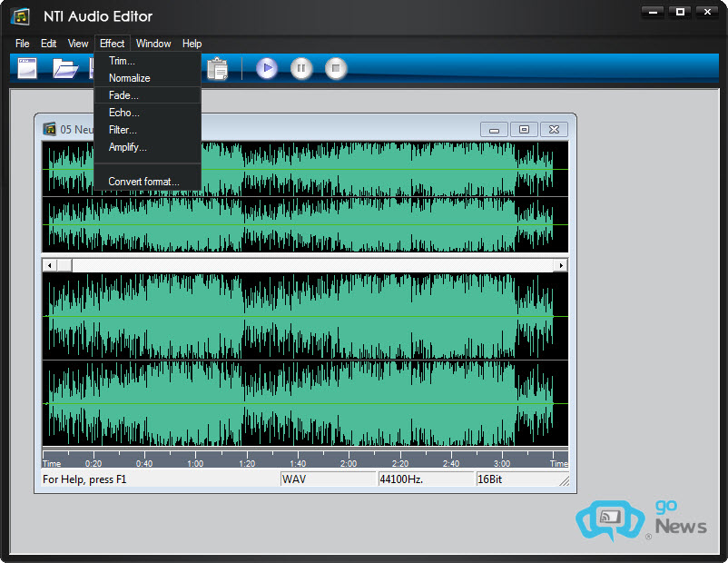
Task: Click the overview waveform above the scrollbar
Action: pos(305,197)
